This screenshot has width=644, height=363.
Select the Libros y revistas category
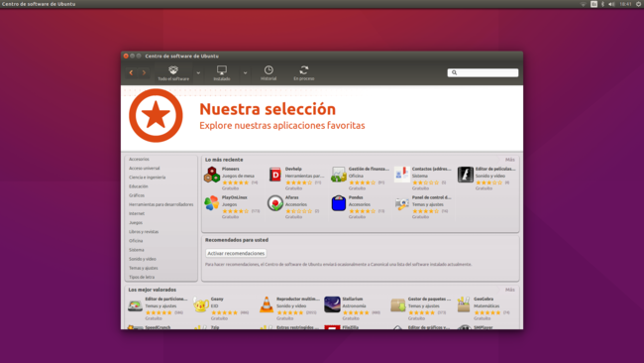point(144,231)
